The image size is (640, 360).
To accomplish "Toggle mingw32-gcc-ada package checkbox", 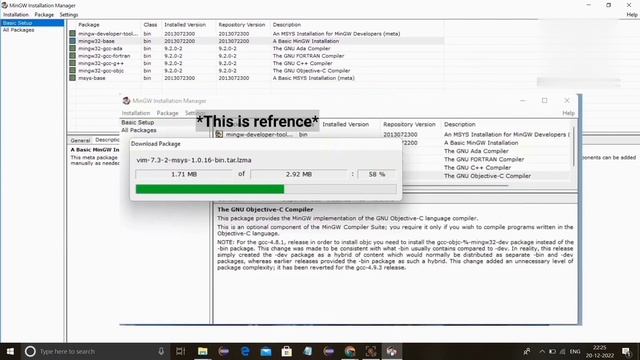I will click(72, 48).
